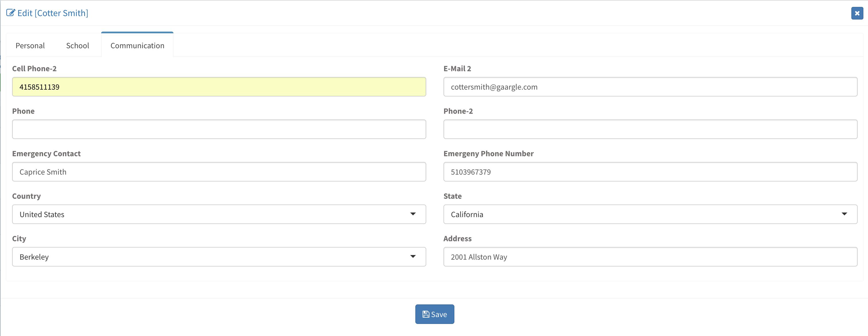Switch to the Personal tab
868x336 pixels.
click(30, 45)
